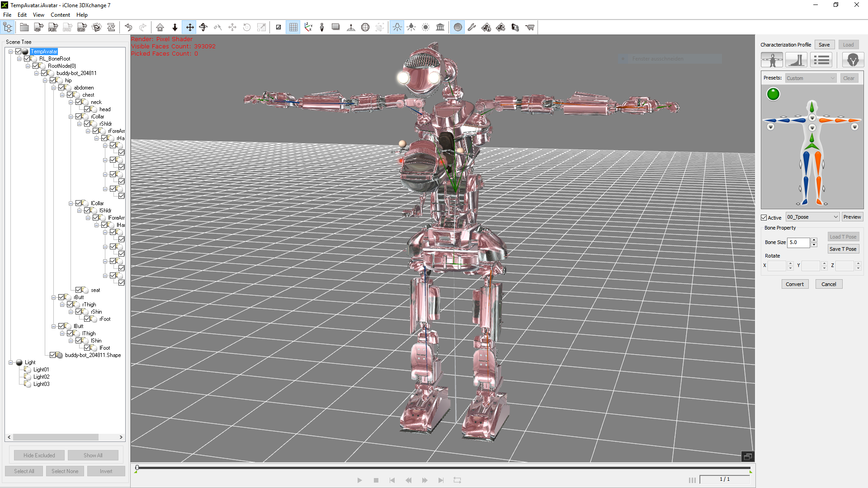Collapse the TempAvatar tree node
The height and width of the screenshot is (488, 868).
tap(10, 52)
